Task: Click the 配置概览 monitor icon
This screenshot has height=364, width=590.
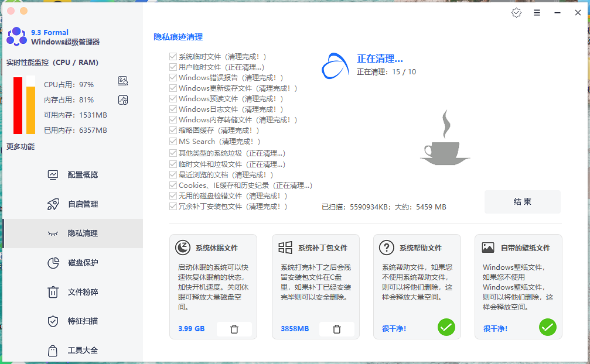Action: [53, 174]
